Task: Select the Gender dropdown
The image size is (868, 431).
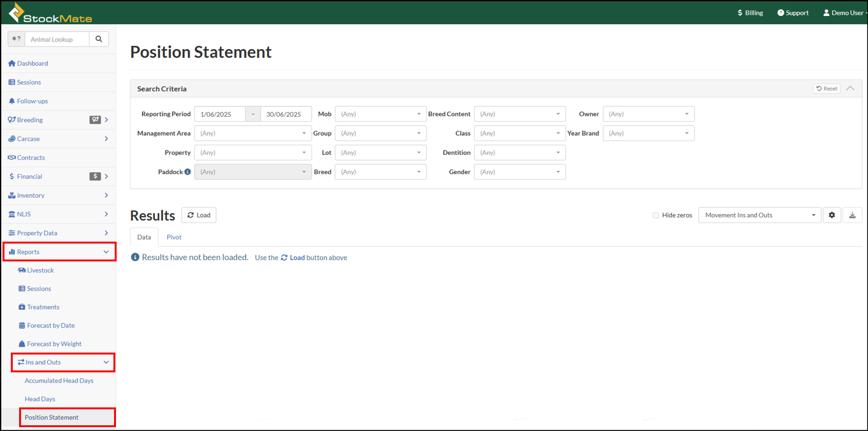Action: (x=519, y=172)
